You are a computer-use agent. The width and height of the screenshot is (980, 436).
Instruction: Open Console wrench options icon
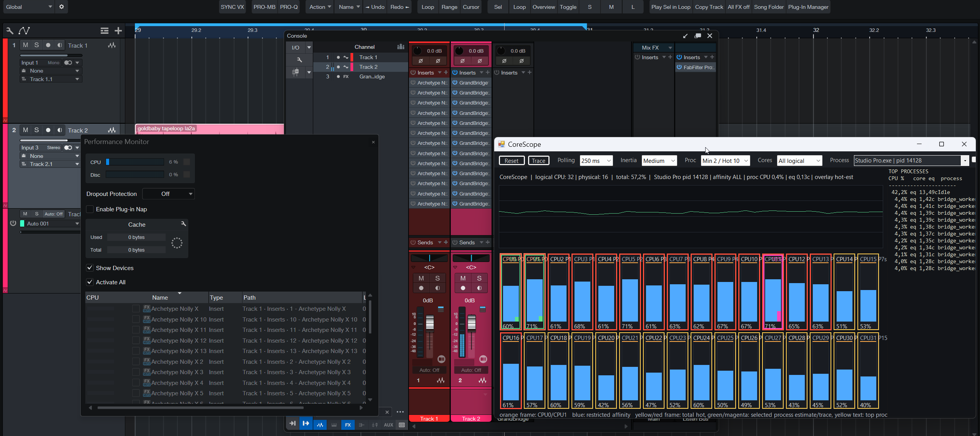tap(299, 60)
